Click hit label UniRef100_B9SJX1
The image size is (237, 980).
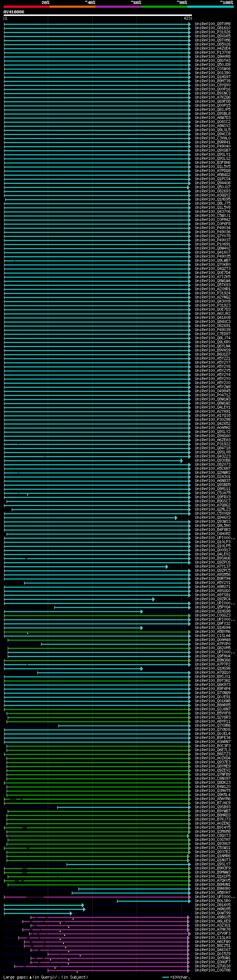(213, 677)
